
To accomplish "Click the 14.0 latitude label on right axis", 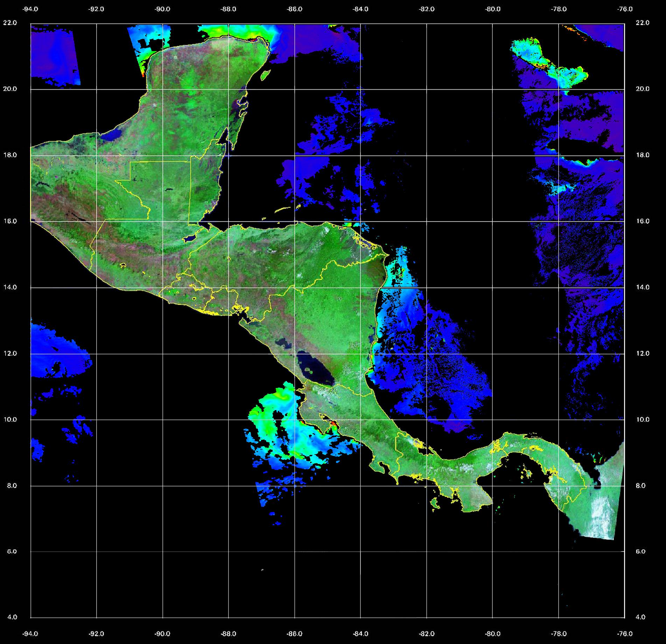I will [642, 287].
